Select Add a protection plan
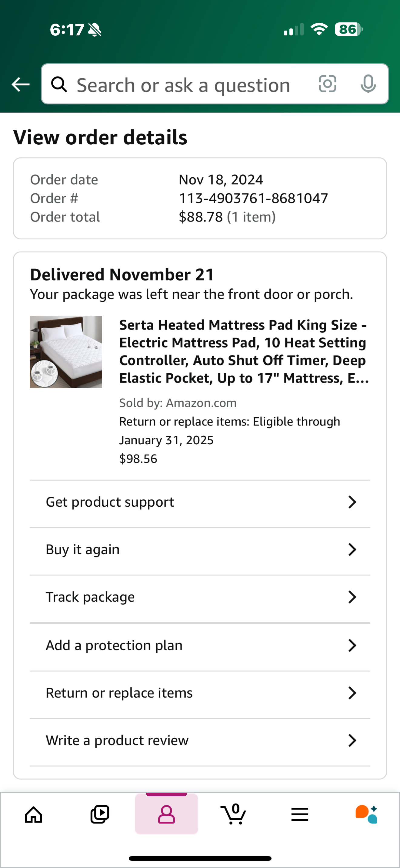This screenshot has height=868, width=400. (x=200, y=646)
